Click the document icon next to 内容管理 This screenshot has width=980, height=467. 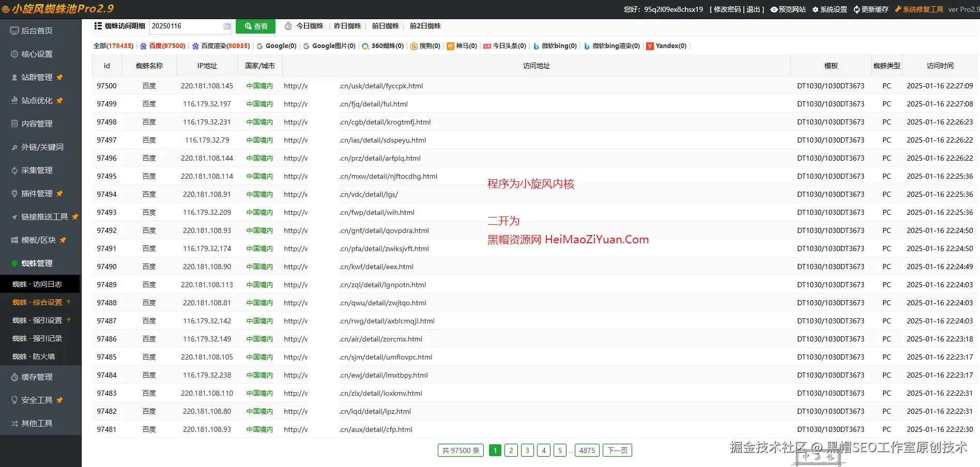[14, 123]
